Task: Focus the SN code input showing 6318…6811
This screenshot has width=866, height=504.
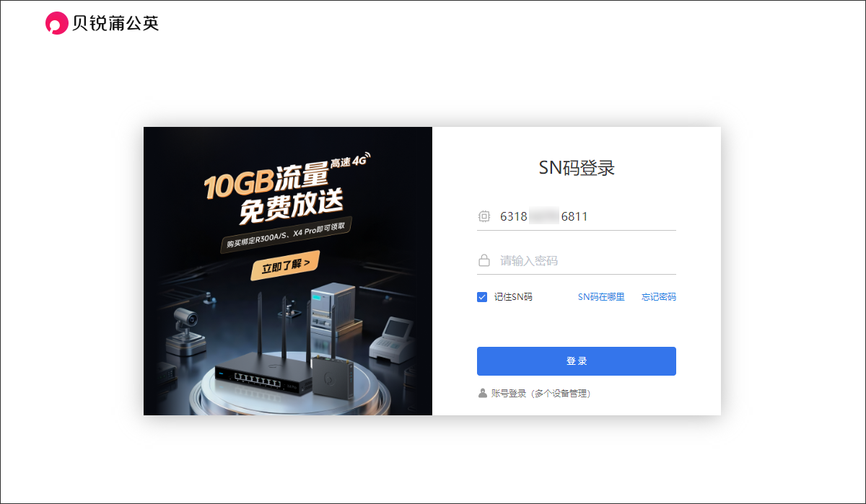Action: [x=587, y=216]
